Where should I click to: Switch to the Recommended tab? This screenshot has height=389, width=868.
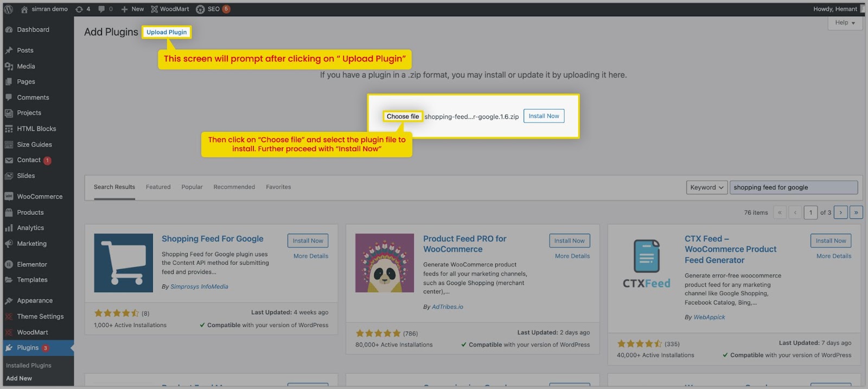234,187
